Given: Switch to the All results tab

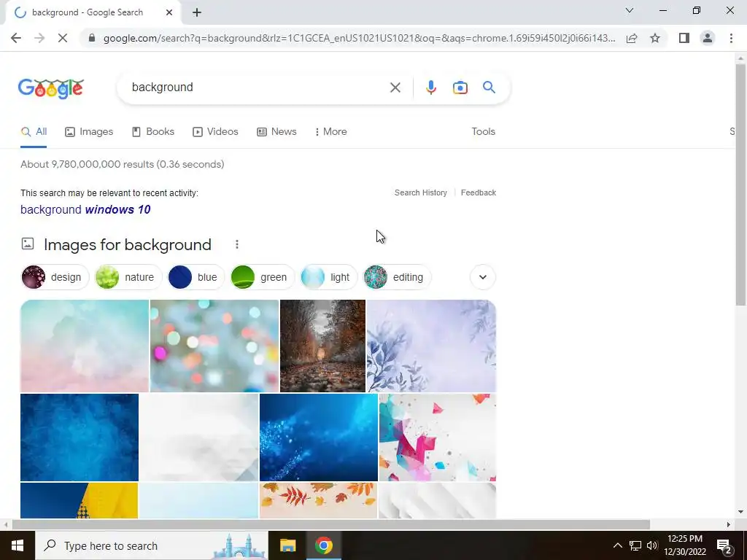Looking at the screenshot, I should point(34,132).
